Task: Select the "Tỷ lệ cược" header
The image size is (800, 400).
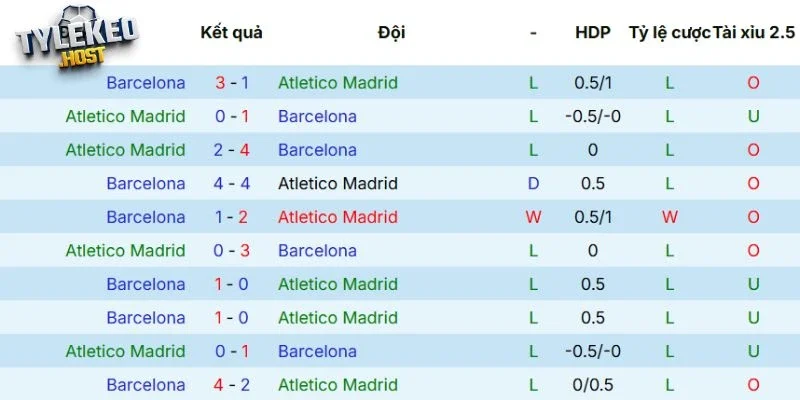Action: click(669, 32)
